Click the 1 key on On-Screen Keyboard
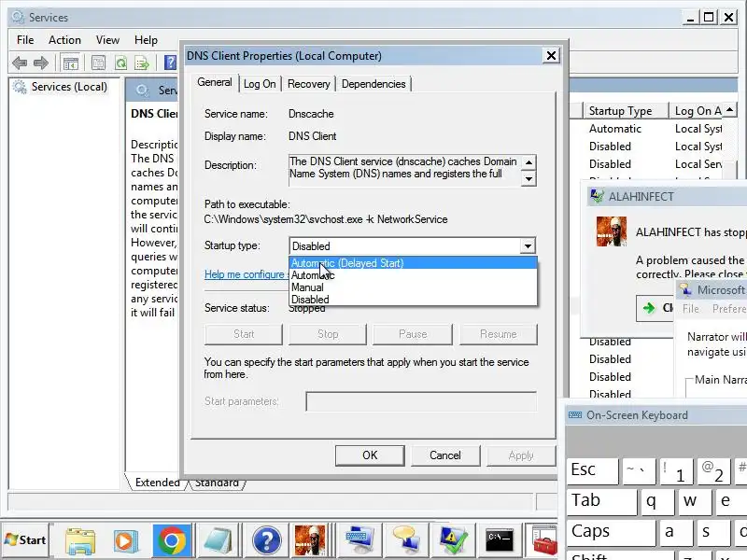 coord(676,471)
